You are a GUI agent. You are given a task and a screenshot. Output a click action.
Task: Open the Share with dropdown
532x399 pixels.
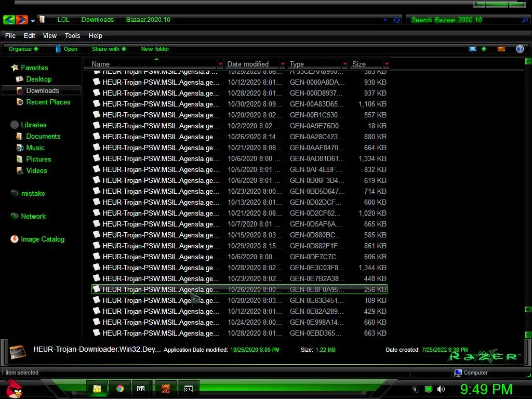(109, 49)
